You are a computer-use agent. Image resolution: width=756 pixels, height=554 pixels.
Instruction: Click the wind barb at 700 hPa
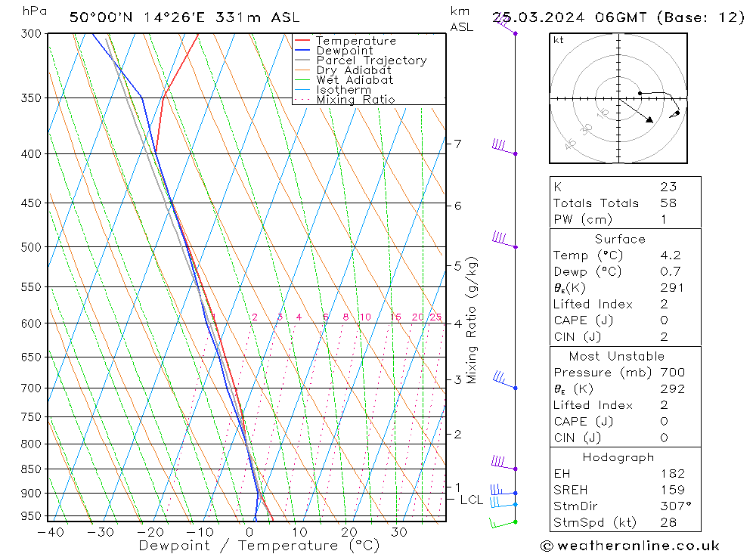coord(505,380)
